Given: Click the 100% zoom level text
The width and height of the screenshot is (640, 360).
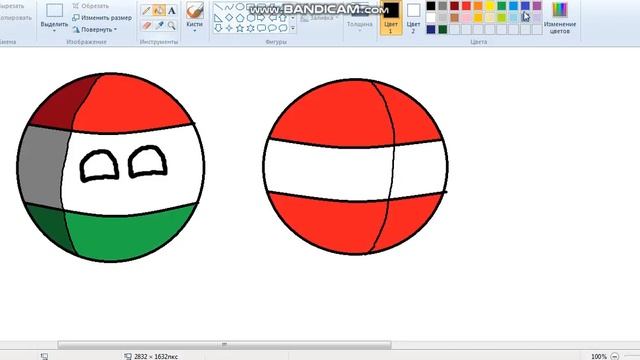Looking at the screenshot, I should click(x=598, y=356).
